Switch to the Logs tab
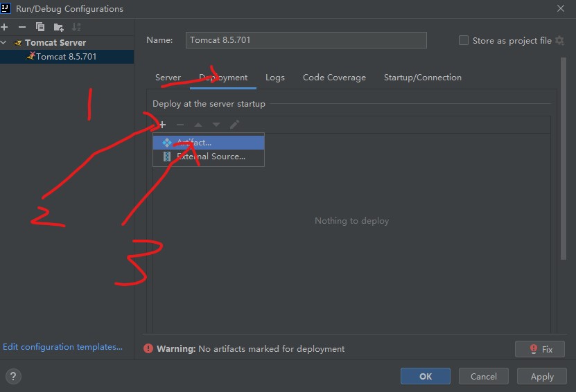 pyautogui.click(x=275, y=78)
